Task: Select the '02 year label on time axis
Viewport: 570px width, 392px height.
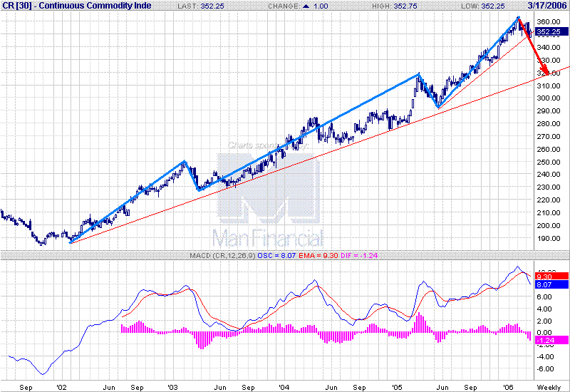Action: click(x=62, y=387)
